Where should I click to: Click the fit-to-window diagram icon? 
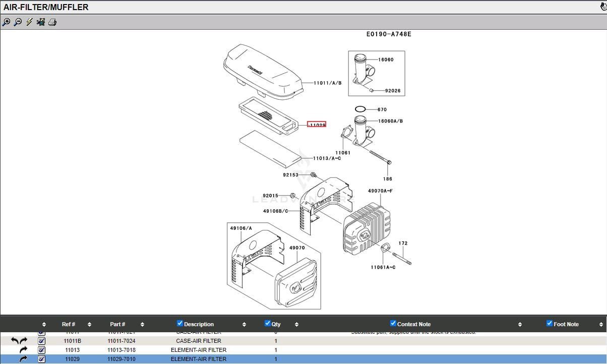41,22
